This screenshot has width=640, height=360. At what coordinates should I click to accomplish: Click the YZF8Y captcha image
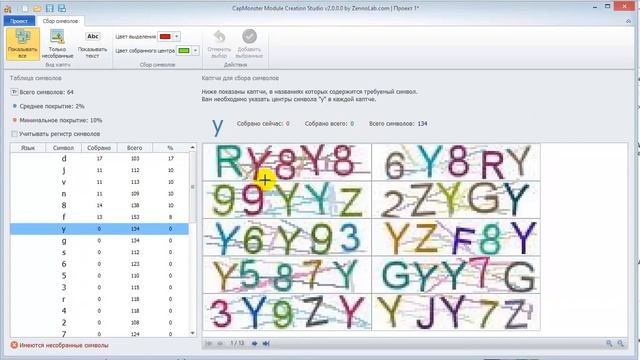[x=456, y=238]
